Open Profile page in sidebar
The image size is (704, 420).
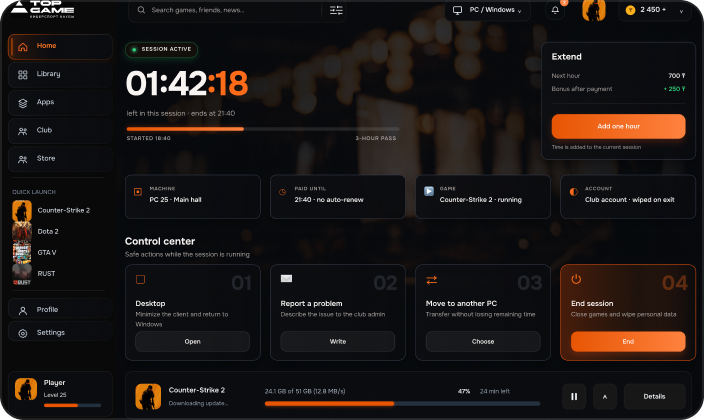[60, 310]
